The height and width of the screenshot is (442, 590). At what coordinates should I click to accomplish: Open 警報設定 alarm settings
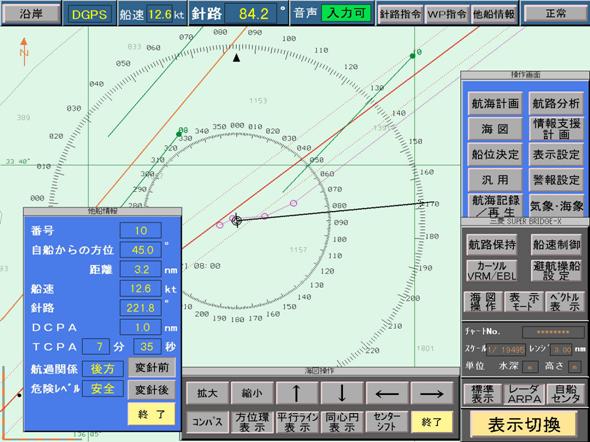(x=556, y=180)
